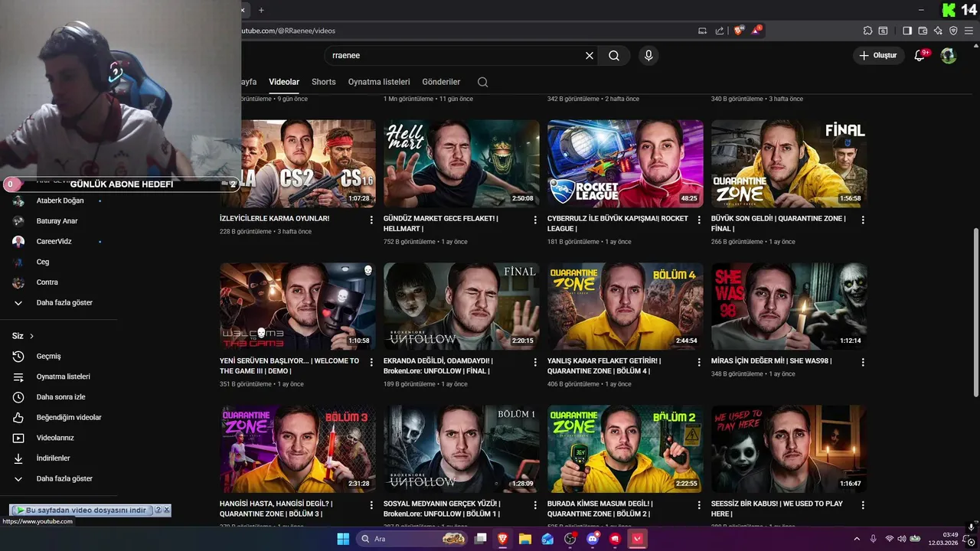Clear the search box with X icon
This screenshot has width=980, height=551.
pyautogui.click(x=590, y=56)
